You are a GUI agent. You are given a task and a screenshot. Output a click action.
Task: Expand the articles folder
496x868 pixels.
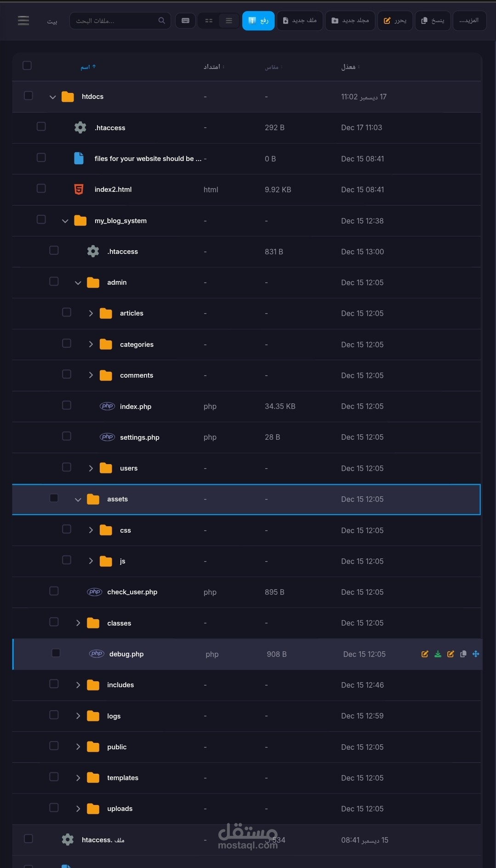click(x=91, y=313)
